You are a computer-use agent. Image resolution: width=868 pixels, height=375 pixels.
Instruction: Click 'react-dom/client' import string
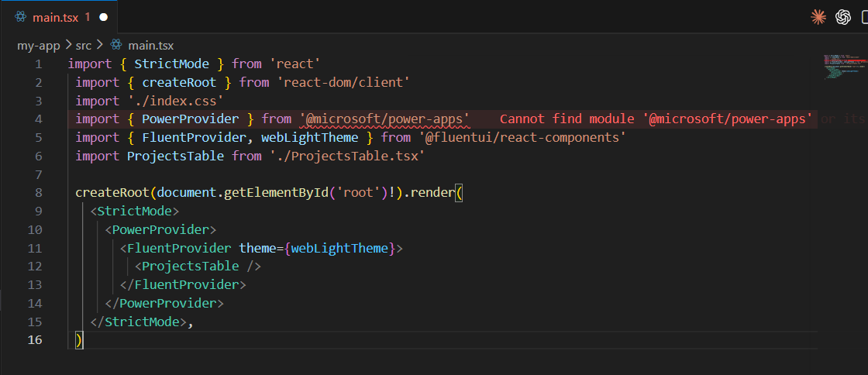click(343, 82)
